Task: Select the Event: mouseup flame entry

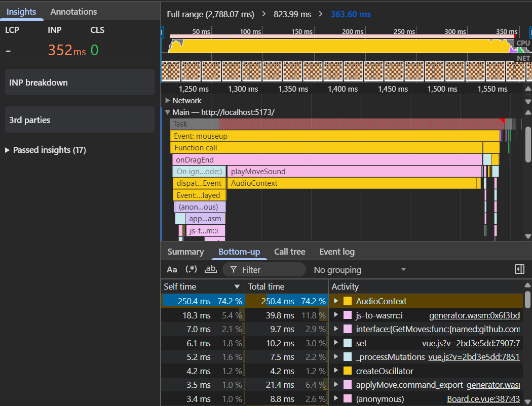Action: coord(334,136)
